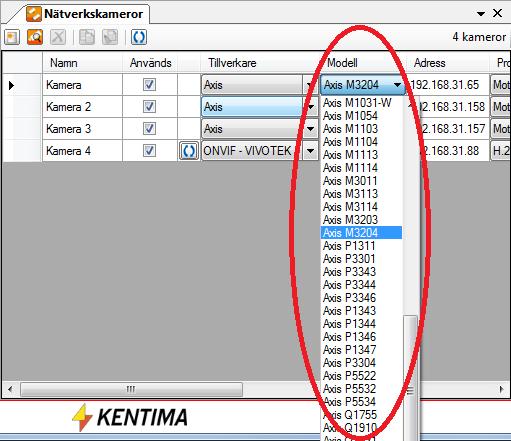Pick Axis Q1755 in the dropdown list

361,415
